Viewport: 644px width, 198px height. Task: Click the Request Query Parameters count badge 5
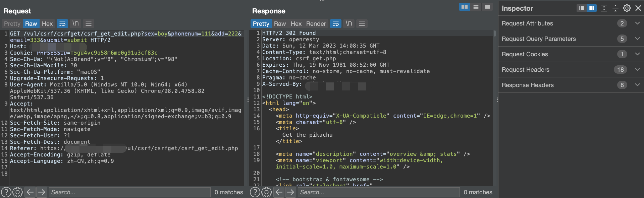tap(622, 39)
